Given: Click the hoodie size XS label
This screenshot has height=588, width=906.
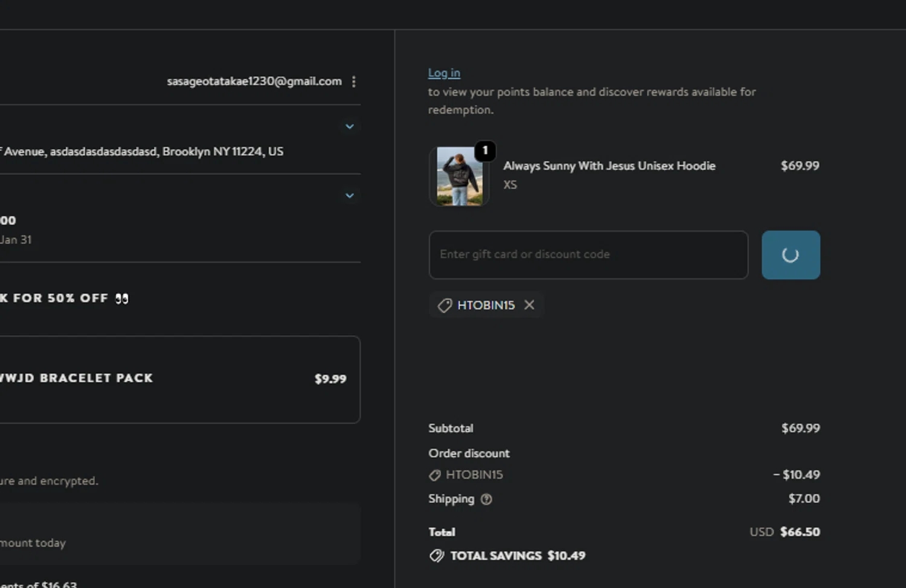Looking at the screenshot, I should click(x=510, y=185).
